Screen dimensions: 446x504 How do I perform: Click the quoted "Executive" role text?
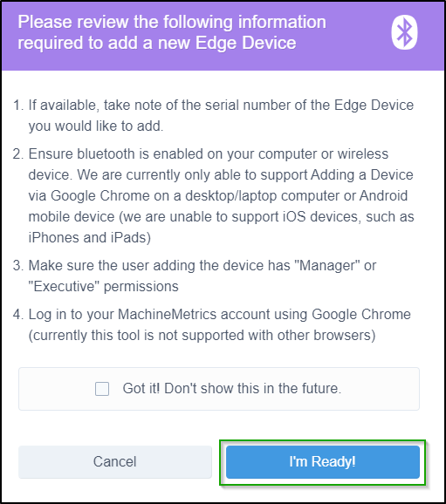[64, 286]
